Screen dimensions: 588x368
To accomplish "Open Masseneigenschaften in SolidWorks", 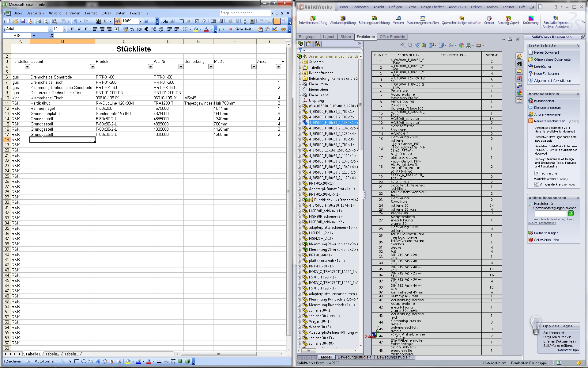I will click(x=423, y=20).
